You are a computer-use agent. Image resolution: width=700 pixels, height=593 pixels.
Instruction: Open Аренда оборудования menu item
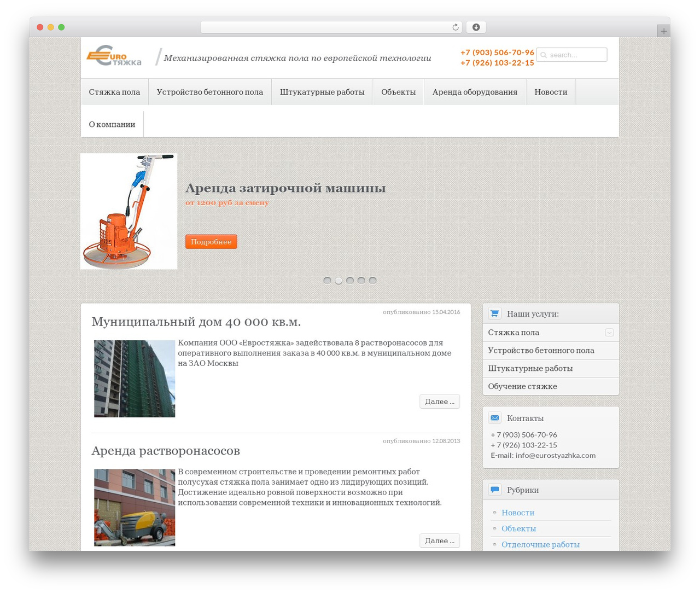(475, 92)
